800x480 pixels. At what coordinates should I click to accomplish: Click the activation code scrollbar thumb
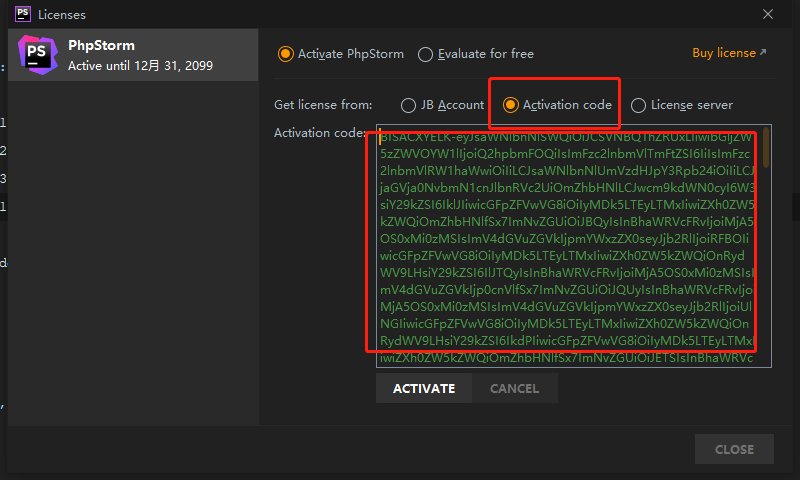click(766, 147)
